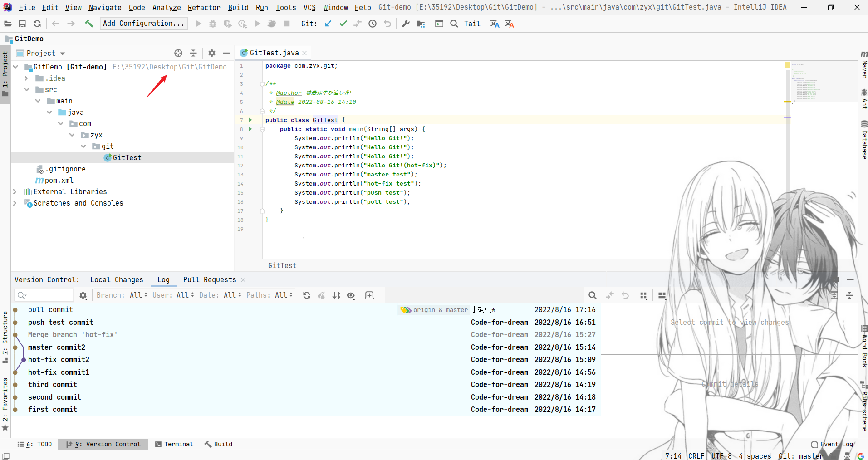Click the Run Anything icon
Screen dimensions: 868x460
tap(439, 24)
